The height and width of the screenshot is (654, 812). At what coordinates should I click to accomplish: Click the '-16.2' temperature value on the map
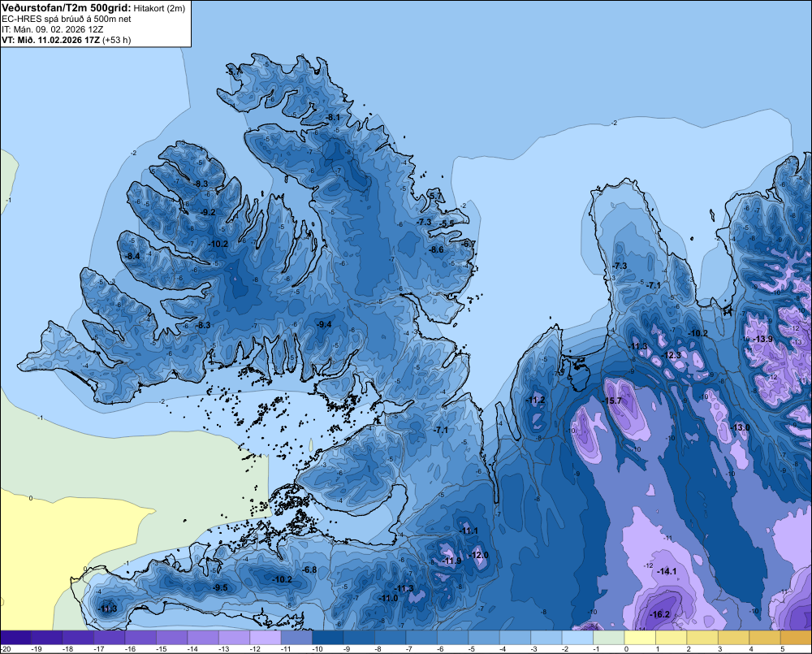[660, 615]
